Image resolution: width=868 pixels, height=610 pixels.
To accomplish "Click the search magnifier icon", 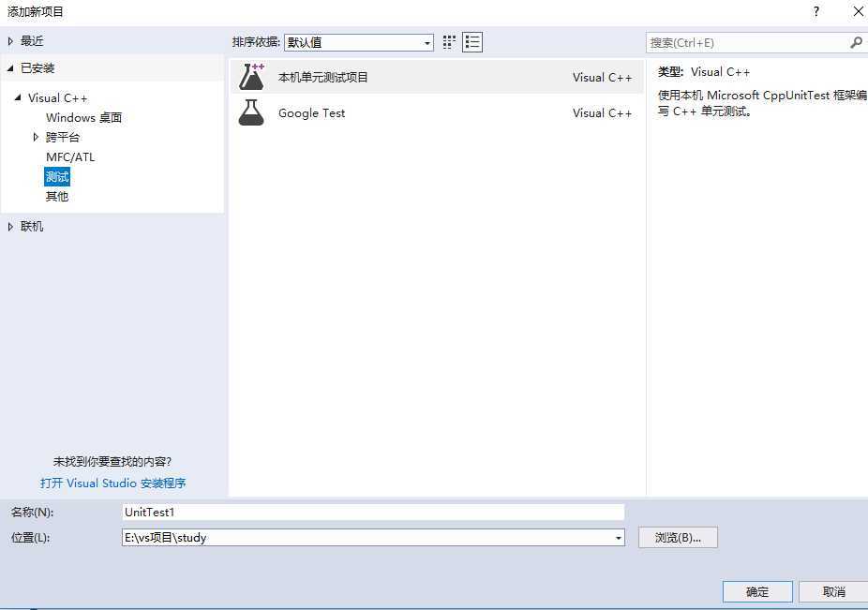I will click(x=856, y=42).
